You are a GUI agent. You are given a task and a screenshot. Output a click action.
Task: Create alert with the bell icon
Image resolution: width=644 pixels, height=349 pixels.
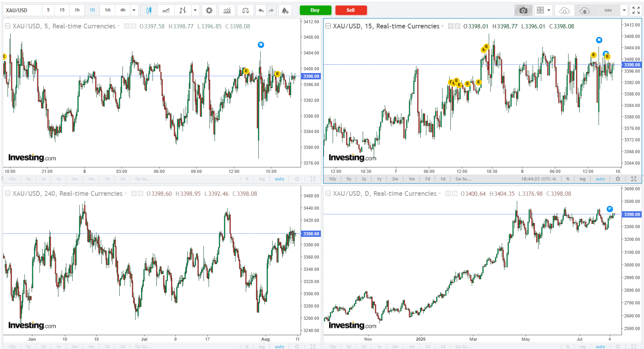pos(285,10)
